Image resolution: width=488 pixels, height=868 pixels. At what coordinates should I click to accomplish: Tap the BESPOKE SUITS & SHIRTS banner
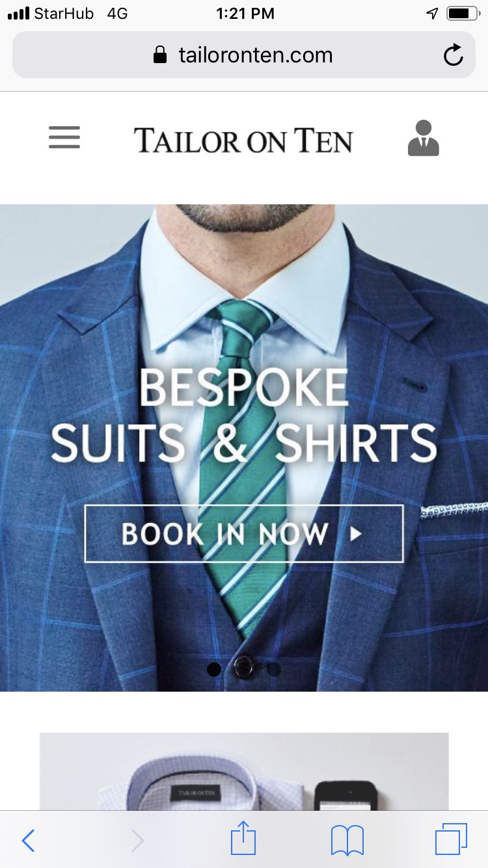244,415
